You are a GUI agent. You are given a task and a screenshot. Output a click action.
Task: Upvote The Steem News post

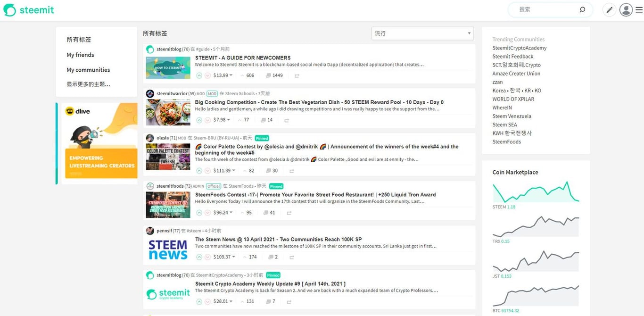(199, 257)
